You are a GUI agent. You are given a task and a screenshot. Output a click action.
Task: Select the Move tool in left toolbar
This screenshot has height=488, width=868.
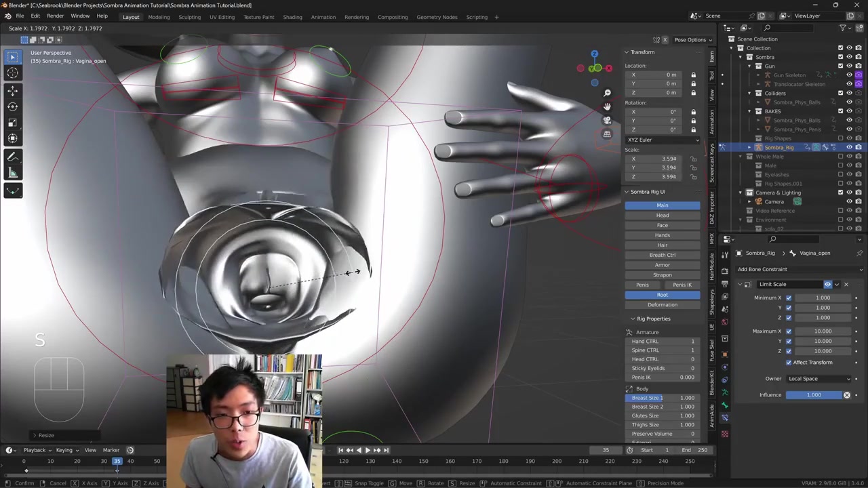[12, 91]
